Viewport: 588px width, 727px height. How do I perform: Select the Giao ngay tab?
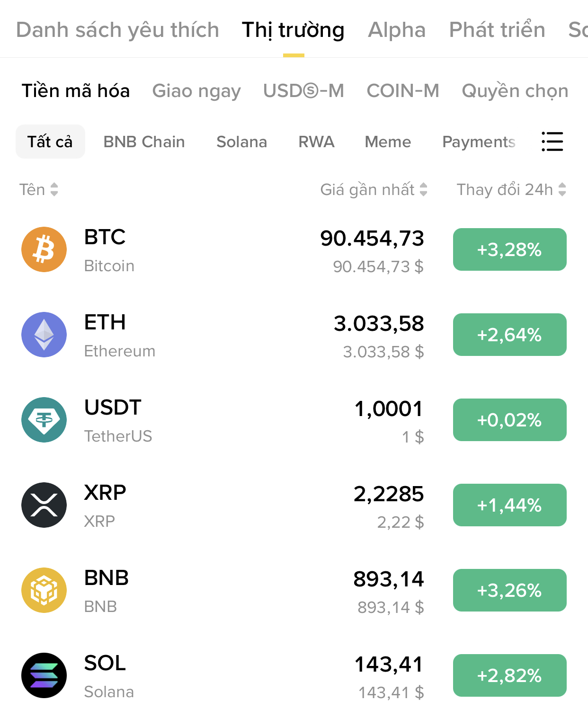coord(196,91)
